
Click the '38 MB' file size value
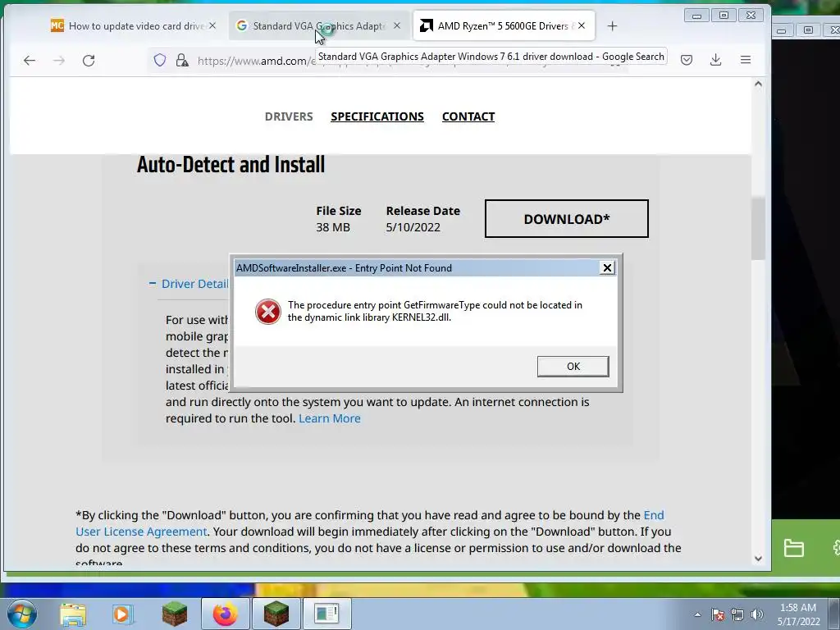333,227
